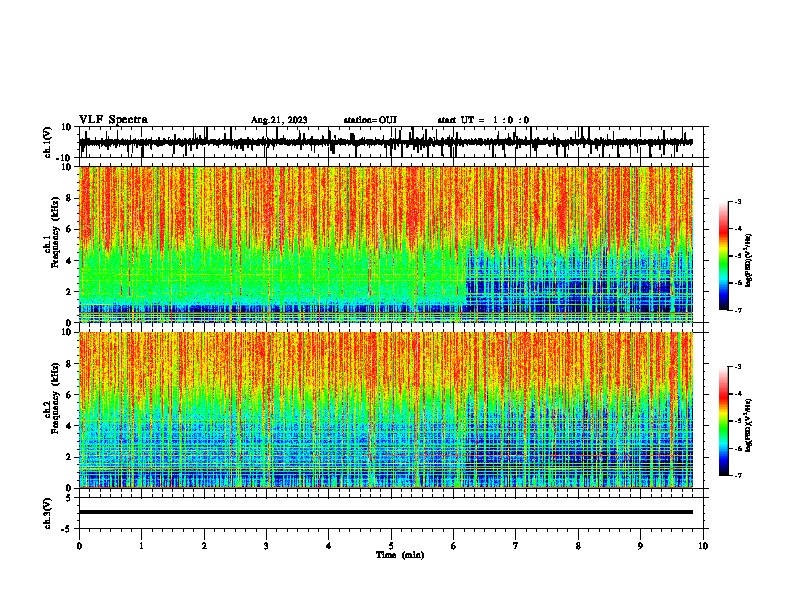
Task: Click the "VLF Spectra" plot title
Action: pyautogui.click(x=113, y=120)
